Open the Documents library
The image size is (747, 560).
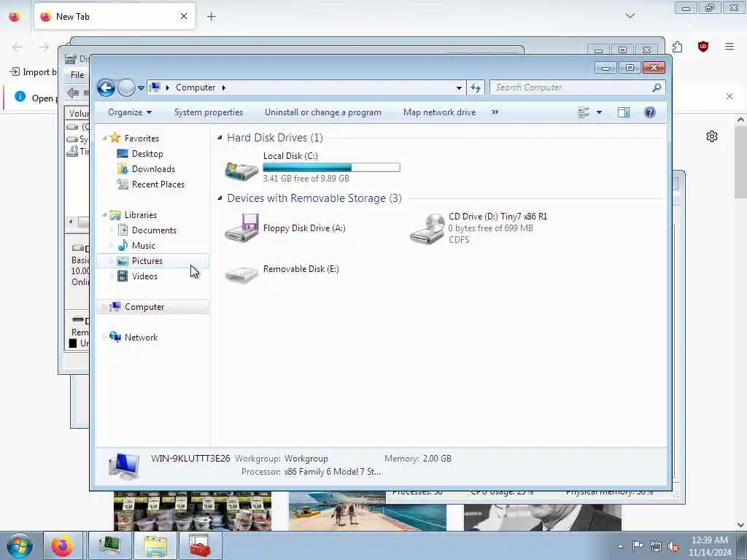[x=154, y=230]
